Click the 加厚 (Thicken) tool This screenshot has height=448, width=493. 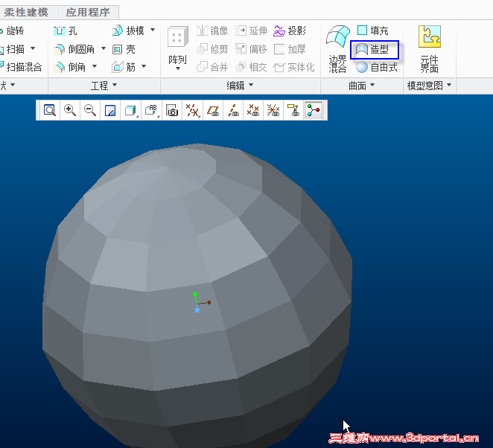click(290, 49)
